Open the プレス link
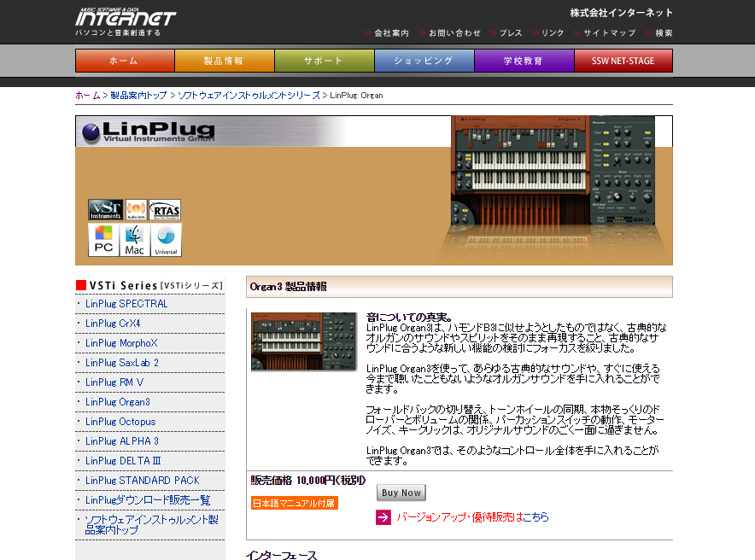Image resolution: width=755 pixels, height=560 pixels. coord(511,33)
